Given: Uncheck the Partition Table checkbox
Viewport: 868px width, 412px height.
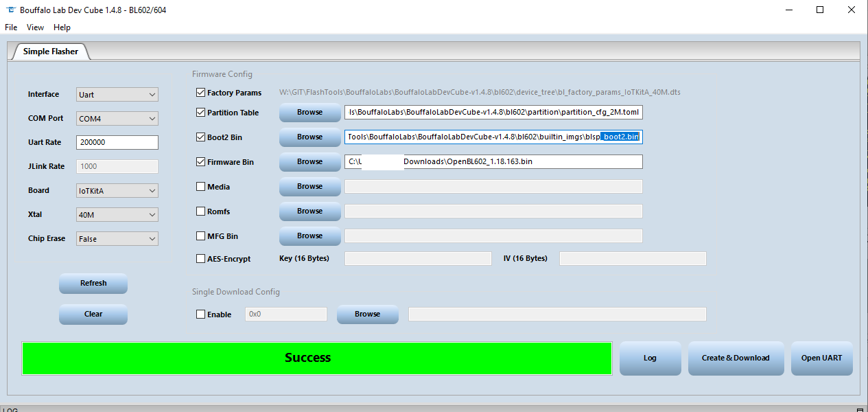Looking at the screenshot, I should click(201, 113).
